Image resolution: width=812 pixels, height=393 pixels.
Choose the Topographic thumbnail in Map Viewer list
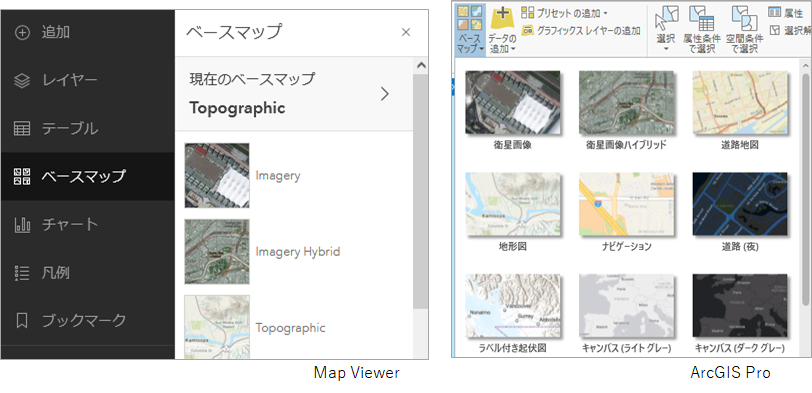(x=217, y=327)
